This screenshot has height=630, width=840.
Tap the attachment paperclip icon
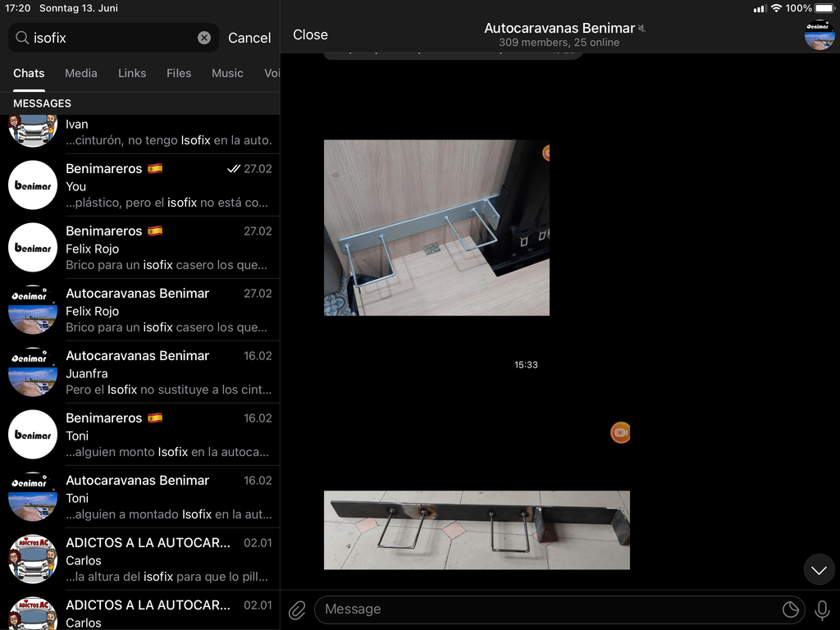(297, 609)
